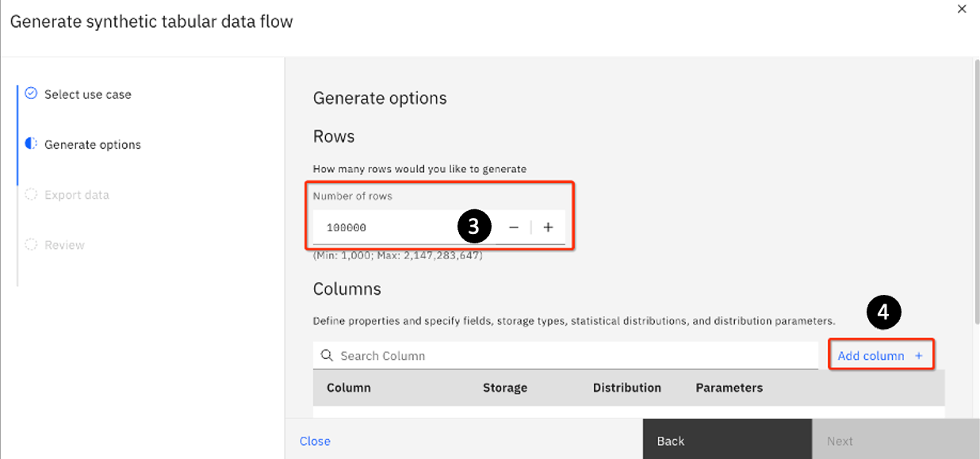Open the Select use case step

(x=87, y=94)
